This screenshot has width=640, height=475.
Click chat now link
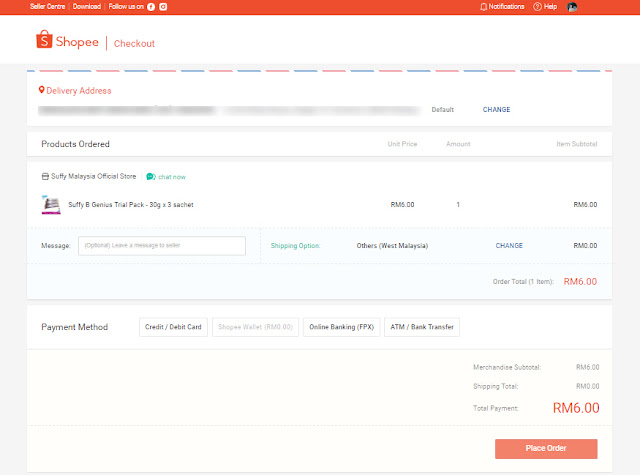(172, 177)
